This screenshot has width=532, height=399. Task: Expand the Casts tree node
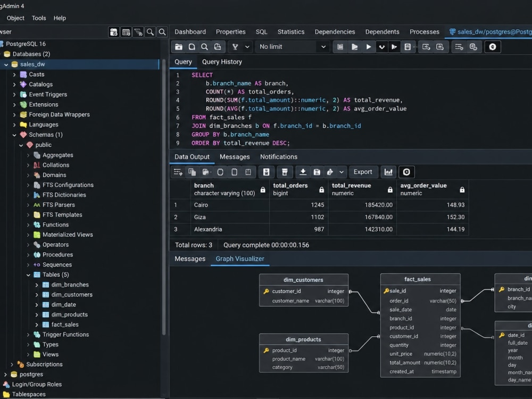14,74
